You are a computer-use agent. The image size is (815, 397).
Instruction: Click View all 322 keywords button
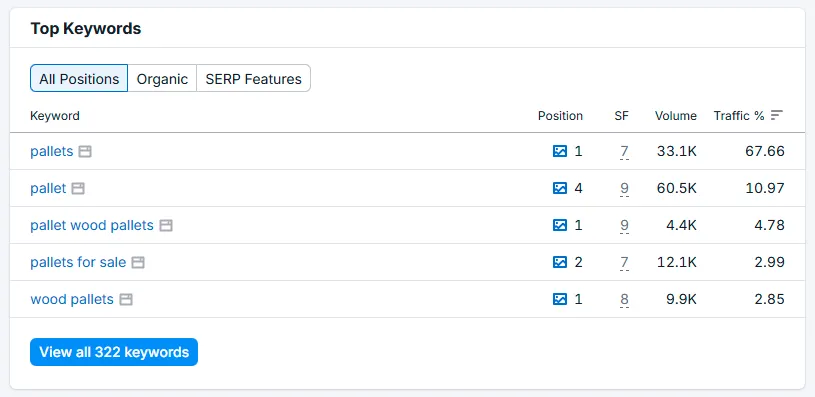tap(114, 352)
